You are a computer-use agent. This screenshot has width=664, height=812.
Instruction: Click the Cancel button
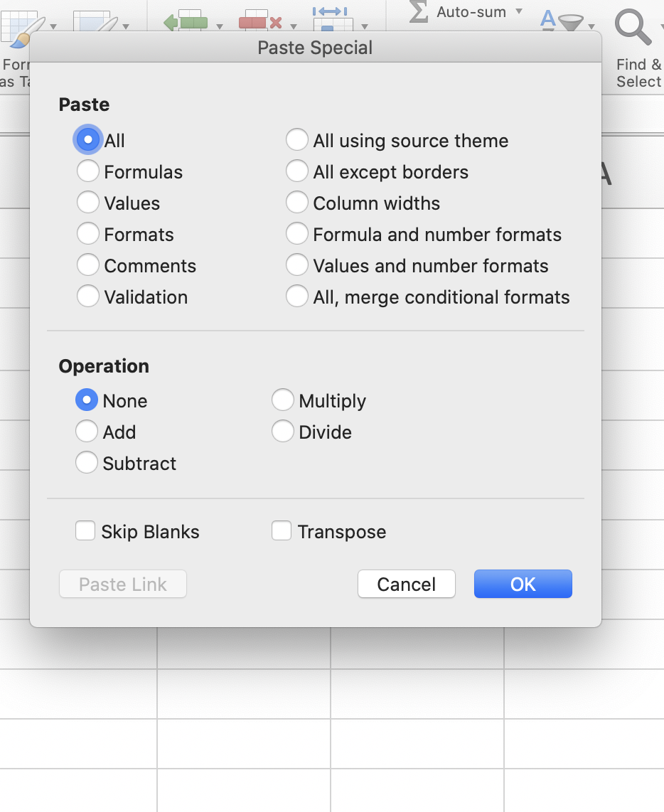tap(406, 584)
